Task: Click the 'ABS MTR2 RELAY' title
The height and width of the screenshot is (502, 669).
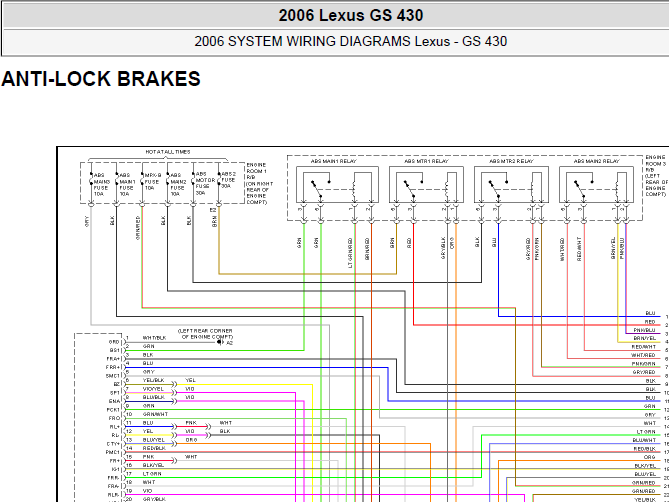Action: pyautogui.click(x=511, y=161)
